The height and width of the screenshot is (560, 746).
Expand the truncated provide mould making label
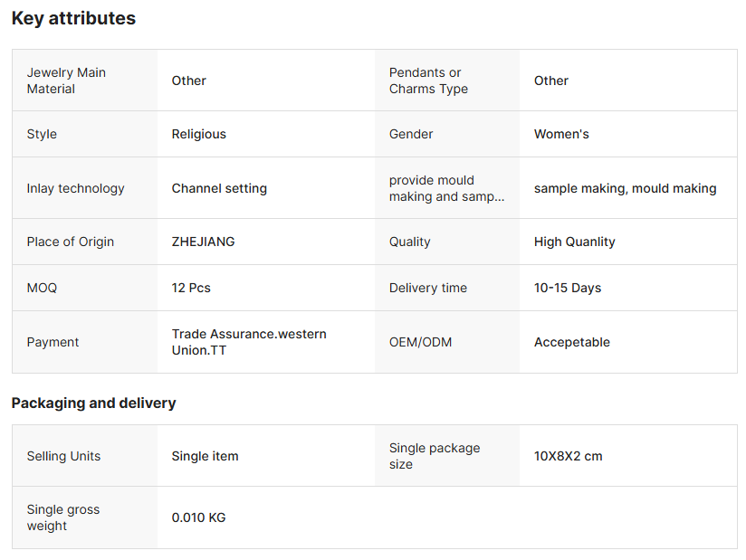pos(446,188)
